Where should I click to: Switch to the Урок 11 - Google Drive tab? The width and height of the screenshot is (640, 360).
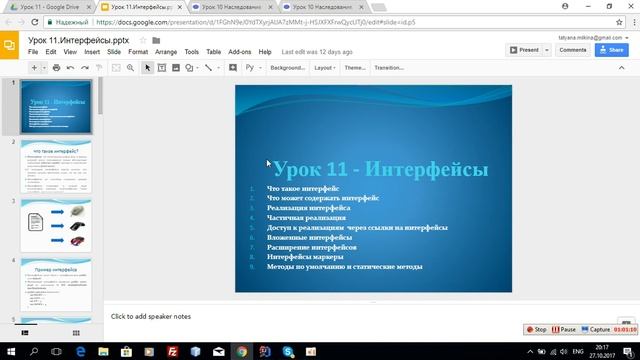pyautogui.click(x=51, y=7)
